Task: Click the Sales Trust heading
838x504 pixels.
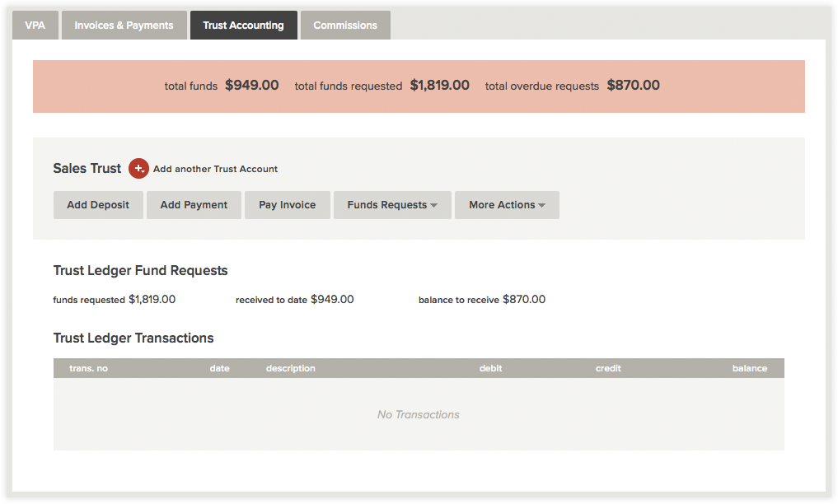Action: (x=87, y=169)
